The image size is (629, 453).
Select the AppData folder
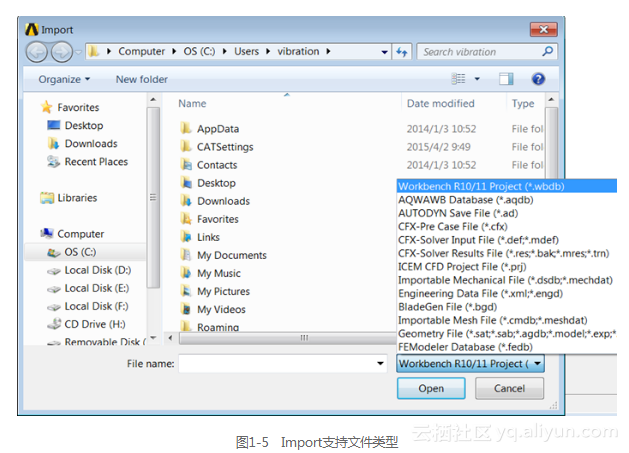click(218, 129)
